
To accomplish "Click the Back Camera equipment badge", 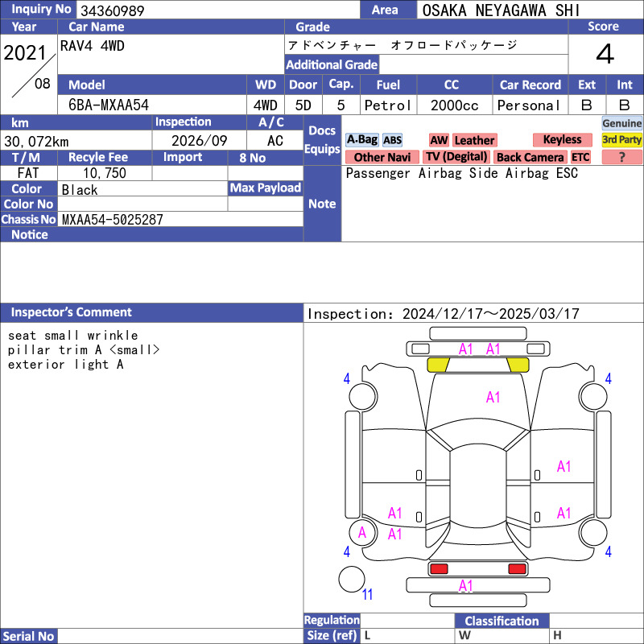I will click(530, 158).
